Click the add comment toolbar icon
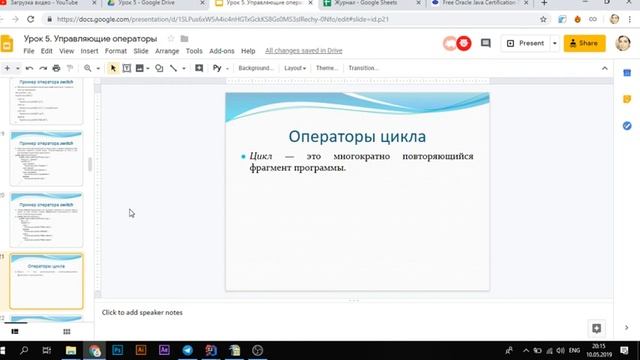 (199, 68)
